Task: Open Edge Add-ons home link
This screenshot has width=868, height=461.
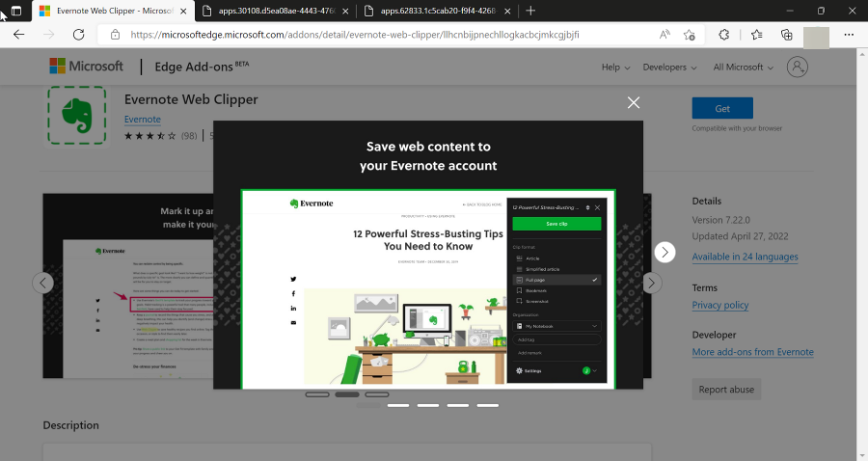Action: (x=202, y=67)
